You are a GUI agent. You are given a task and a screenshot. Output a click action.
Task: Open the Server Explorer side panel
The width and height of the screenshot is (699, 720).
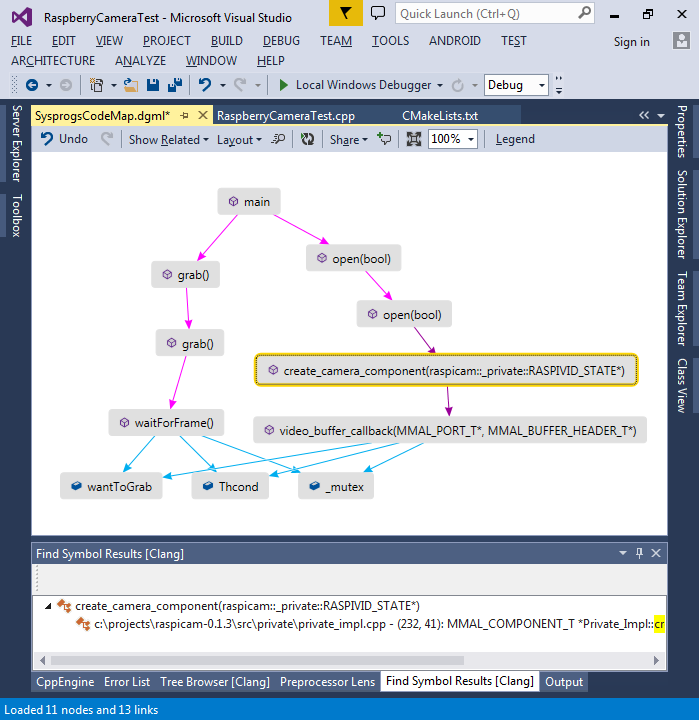click(x=17, y=143)
